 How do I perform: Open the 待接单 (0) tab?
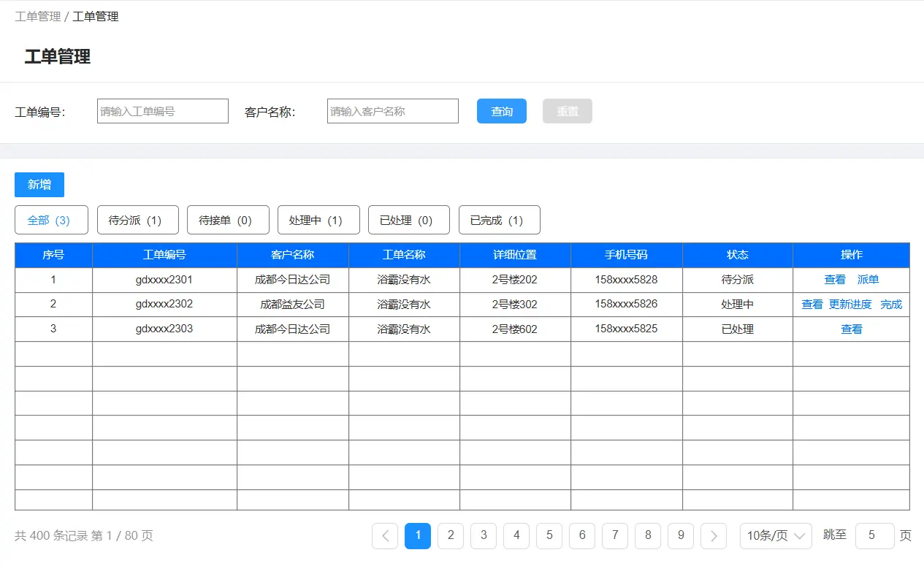(228, 220)
